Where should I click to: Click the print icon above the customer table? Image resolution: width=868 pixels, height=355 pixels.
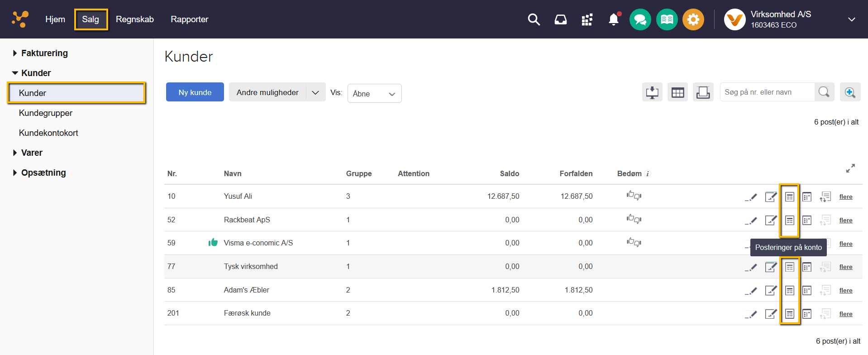703,92
